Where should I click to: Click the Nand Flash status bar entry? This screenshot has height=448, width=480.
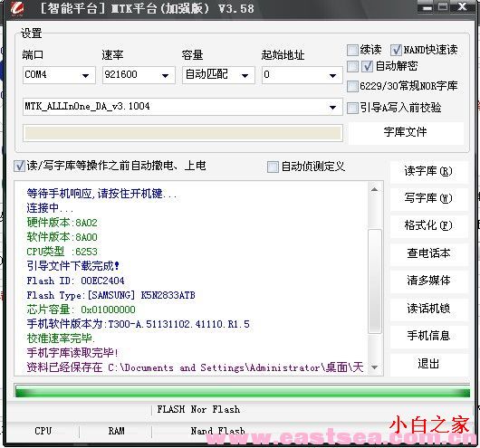[x=218, y=431]
